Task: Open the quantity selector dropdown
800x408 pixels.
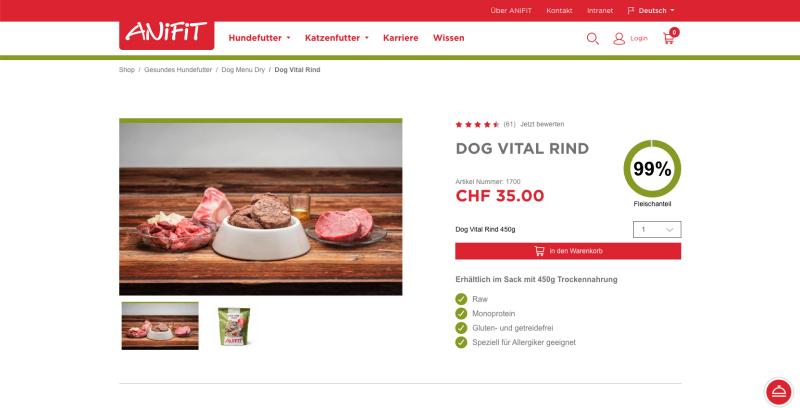Action: pyautogui.click(x=657, y=230)
